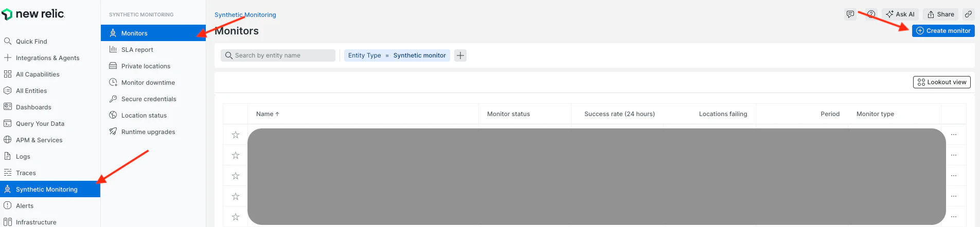Click the APM globe icon
This screenshot has width=980, height=227.
click(x=8, y=140)
